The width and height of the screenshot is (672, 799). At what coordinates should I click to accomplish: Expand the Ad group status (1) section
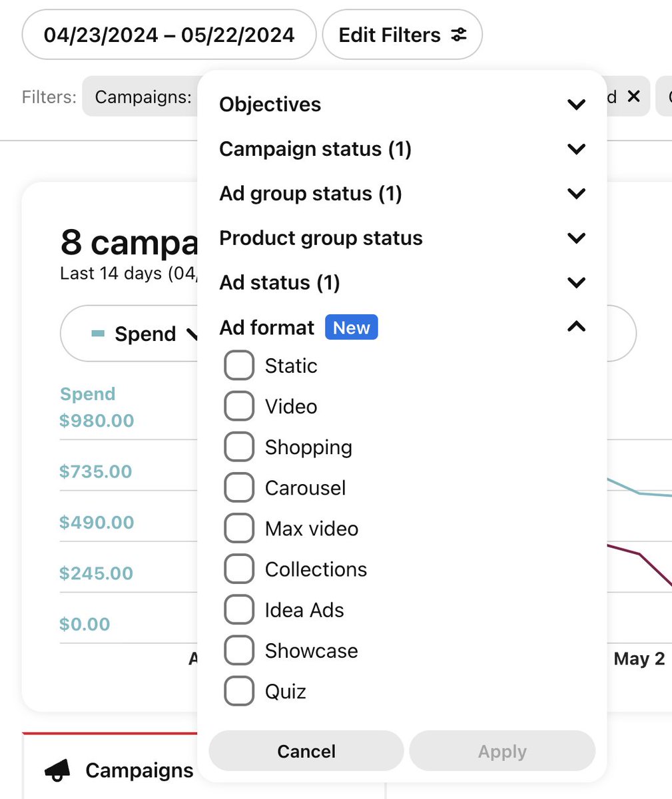pos(402,194)
